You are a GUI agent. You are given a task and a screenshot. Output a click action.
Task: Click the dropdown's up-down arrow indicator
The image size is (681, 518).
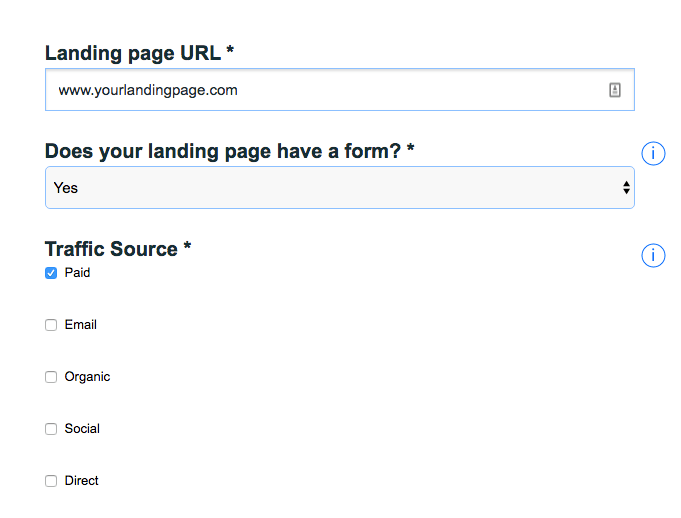point(626,188)
